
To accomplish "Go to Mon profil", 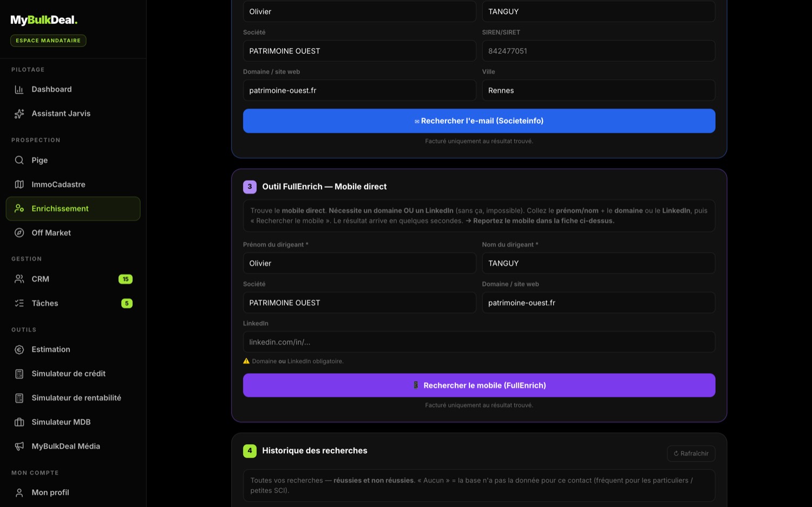I will click(73, 493).
